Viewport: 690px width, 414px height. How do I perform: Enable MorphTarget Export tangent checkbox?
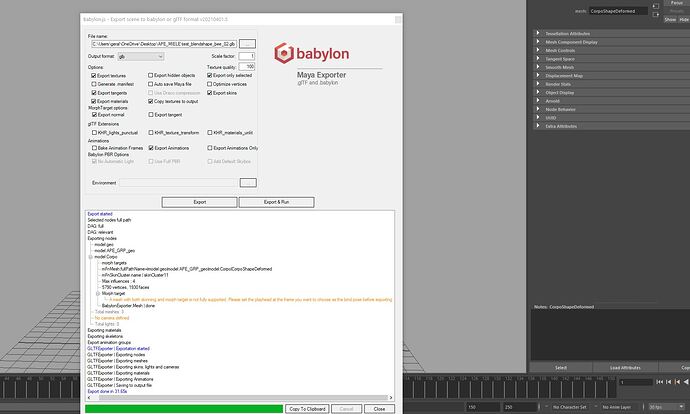point(151,115)
